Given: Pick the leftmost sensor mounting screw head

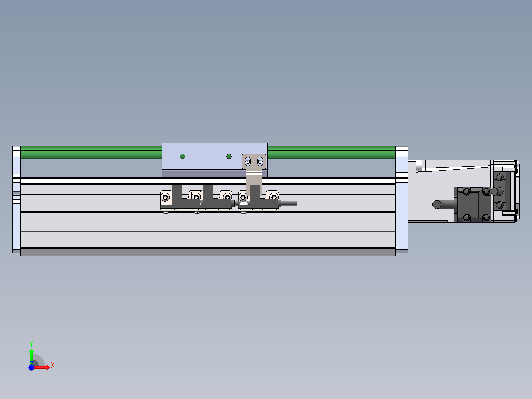Looking at the screenshot, I should point(165,197).
